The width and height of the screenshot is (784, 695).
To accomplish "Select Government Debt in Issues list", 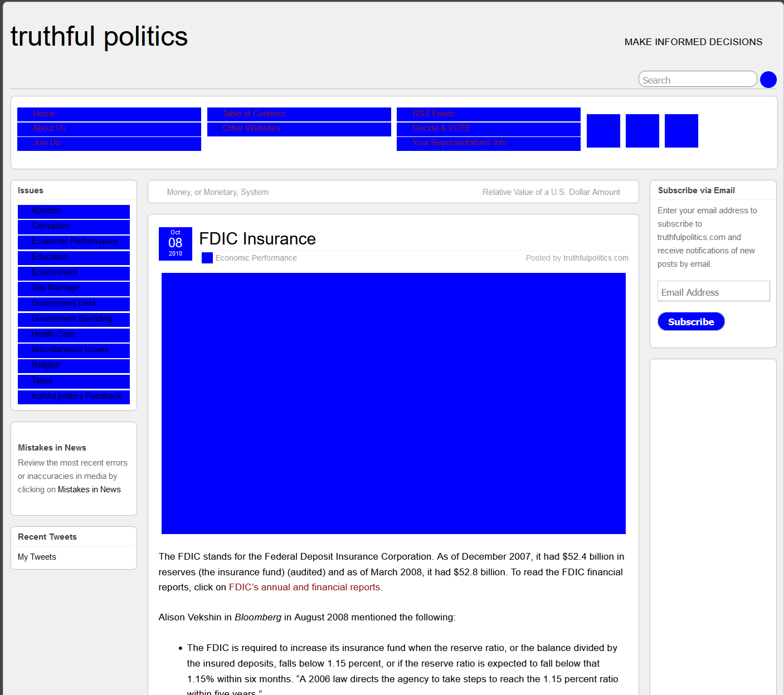I will point(64,303).
